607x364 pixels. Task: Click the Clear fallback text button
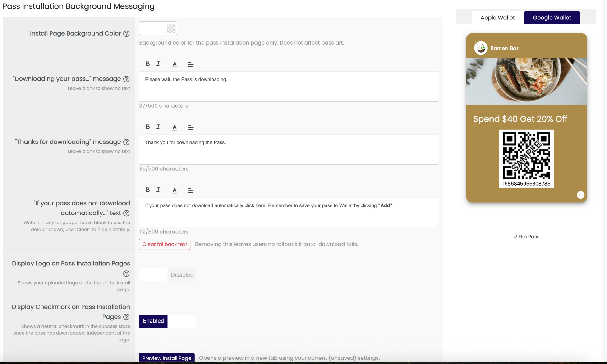click(165, 244)
